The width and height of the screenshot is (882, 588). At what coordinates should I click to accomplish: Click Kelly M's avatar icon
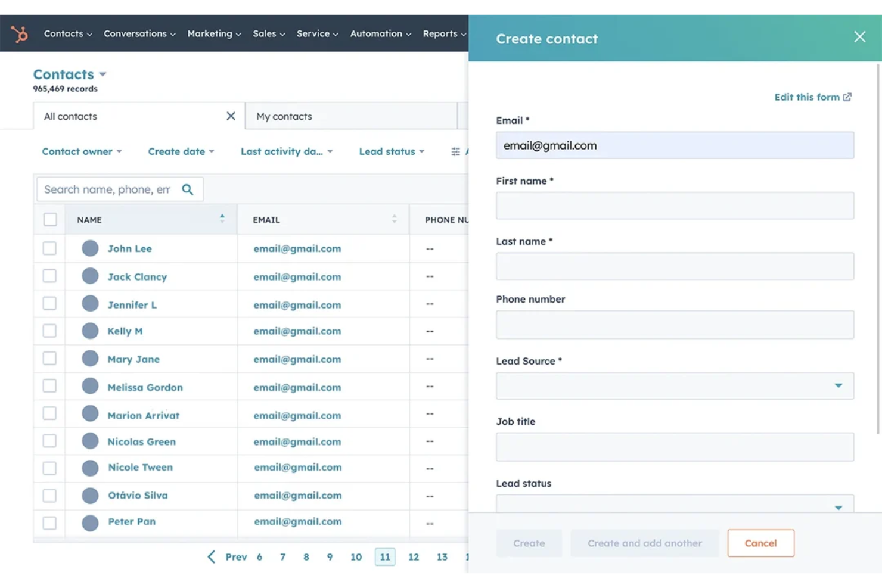point(90,331)
